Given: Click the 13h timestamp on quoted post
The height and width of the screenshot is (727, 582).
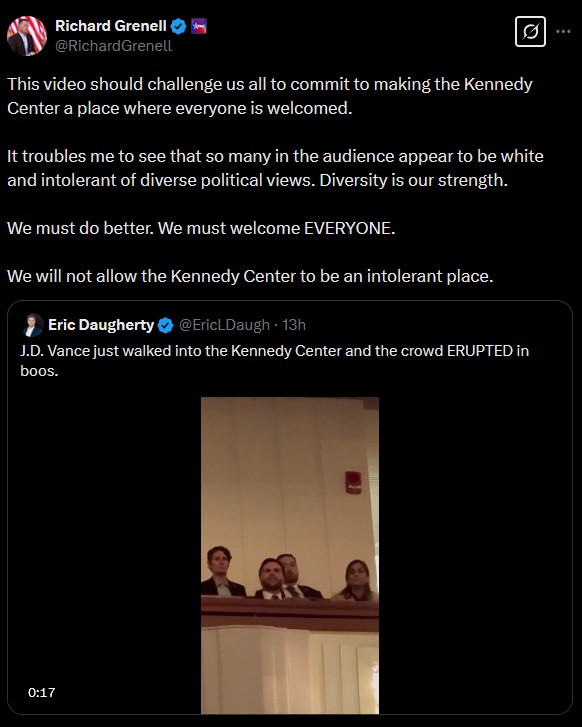Looking at the screenshot, I should [x=294, y=325].
